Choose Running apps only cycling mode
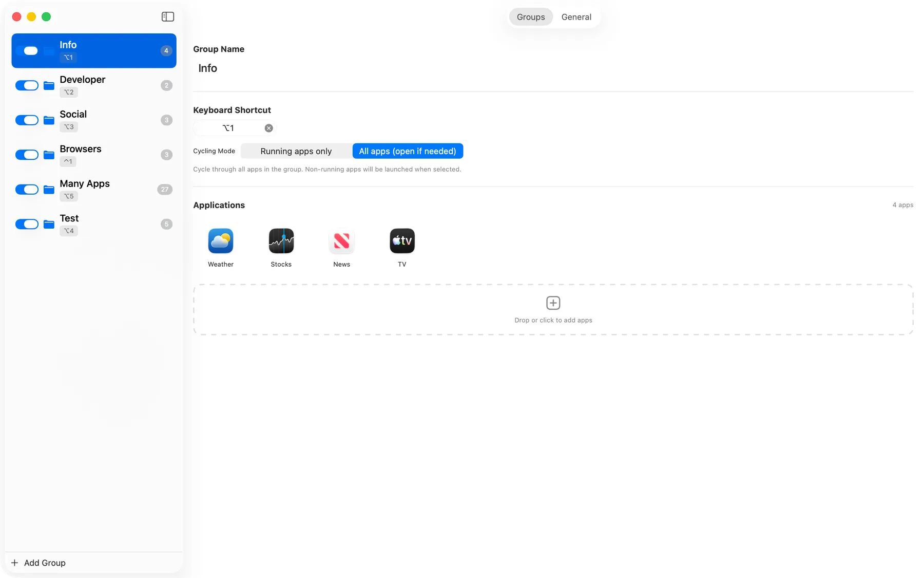The height and width of the screenshot is (578, 924). [x=296, y=151]
